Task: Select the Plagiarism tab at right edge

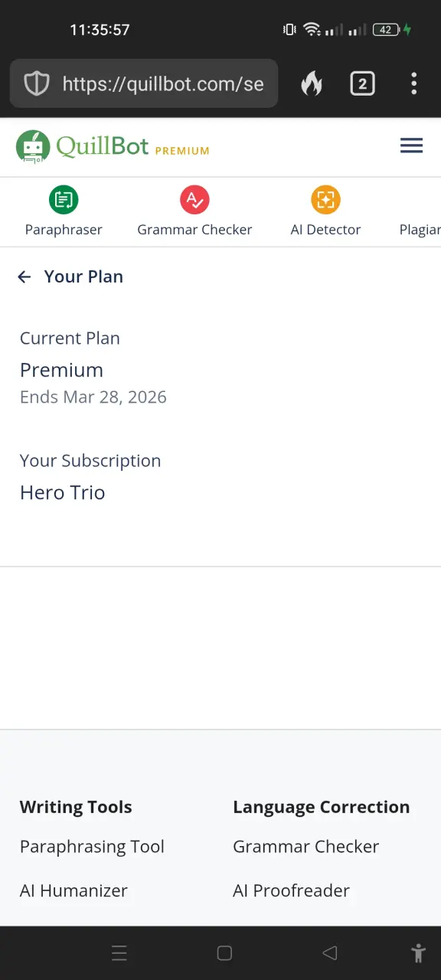Action: (420, 230)
